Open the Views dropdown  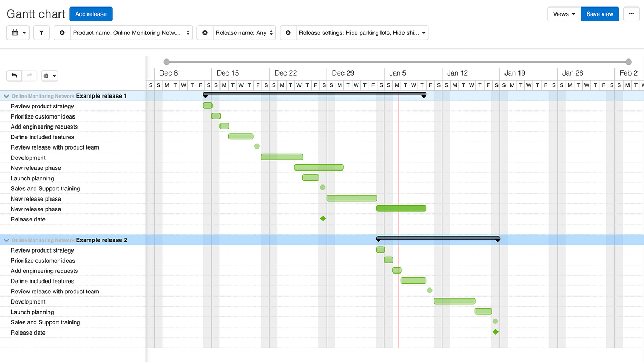click(563, 14)
